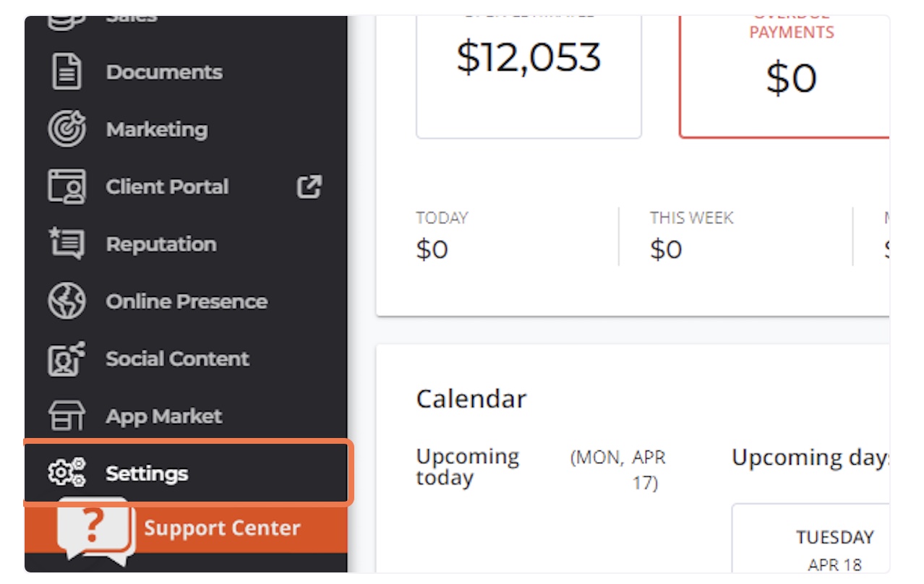Open the Online Presence label
This screenshot has width=924, height=584.
pos(187,301)
